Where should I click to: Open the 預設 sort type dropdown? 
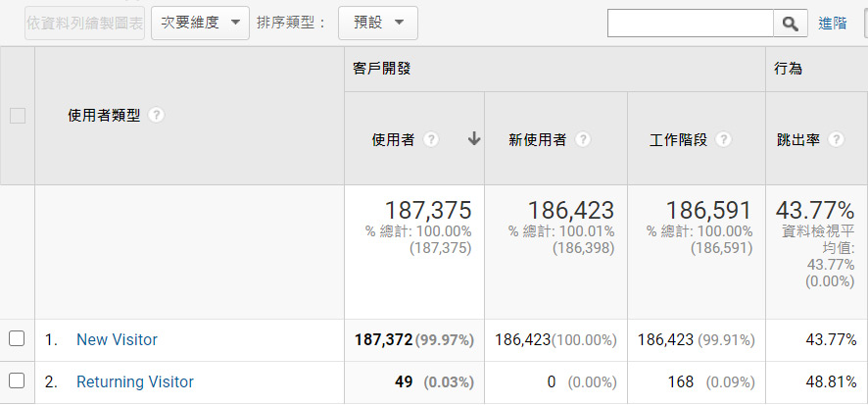click(377, 24)
